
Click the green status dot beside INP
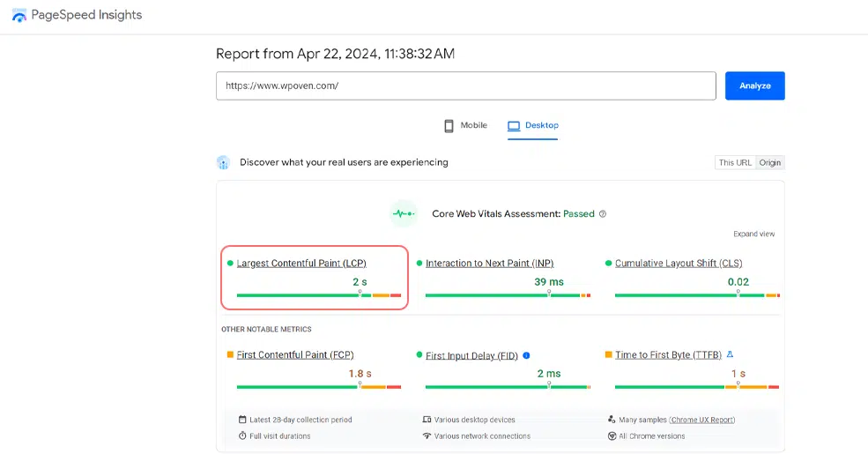tap(419, 264)
